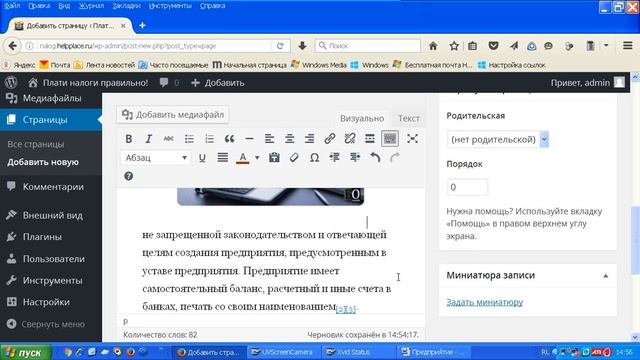The image size is (640, 360).
Task: Open the Закладки browser menu
Action: pos(127,6)
